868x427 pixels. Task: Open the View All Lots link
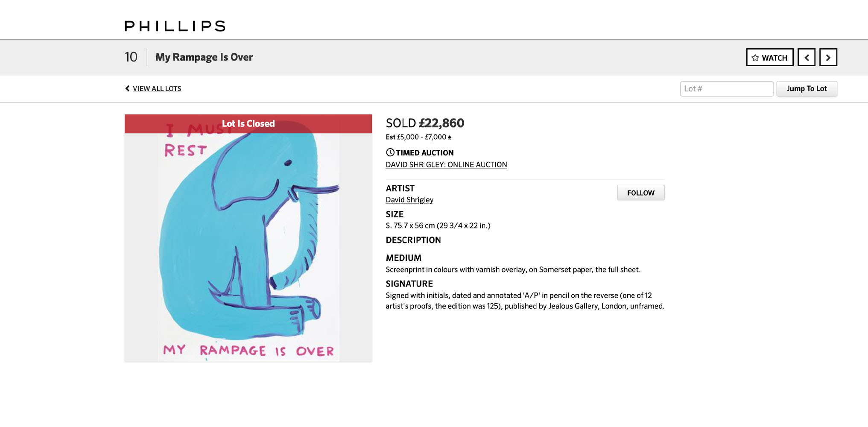pos(157,89)
